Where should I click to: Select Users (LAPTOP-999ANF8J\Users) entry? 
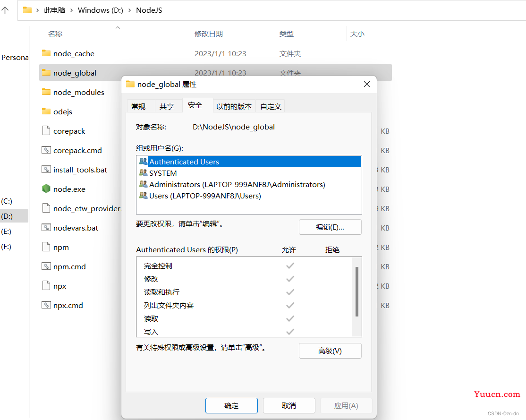click(x=250, y=196)
